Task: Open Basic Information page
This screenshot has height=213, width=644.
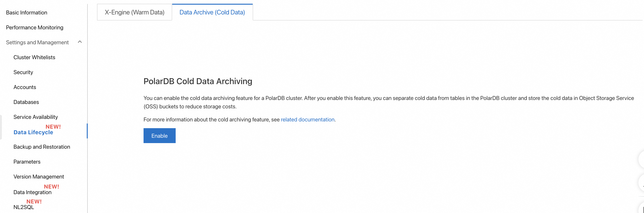Action: click(x=27, y=13)
